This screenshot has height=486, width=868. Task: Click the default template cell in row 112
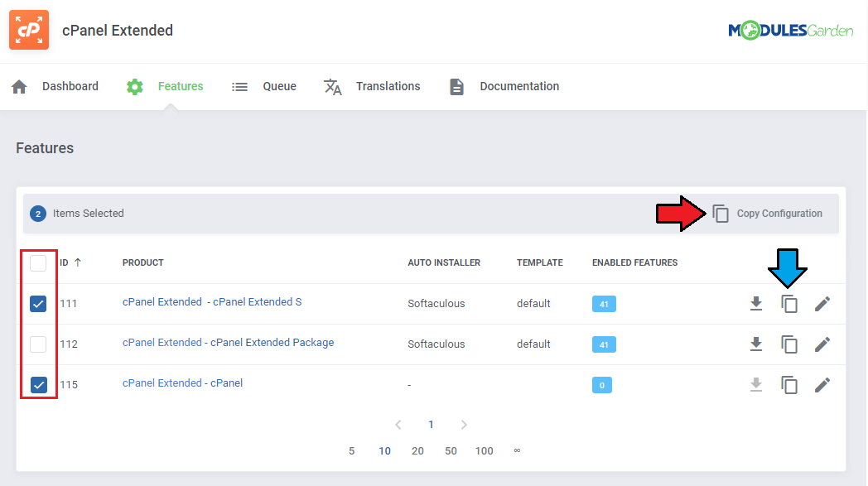click(x=533, y=344)
